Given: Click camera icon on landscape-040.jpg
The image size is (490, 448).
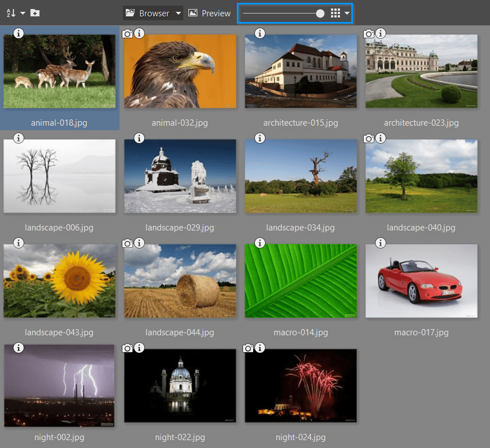Looking at the screenshot, I should coord(368,139).
